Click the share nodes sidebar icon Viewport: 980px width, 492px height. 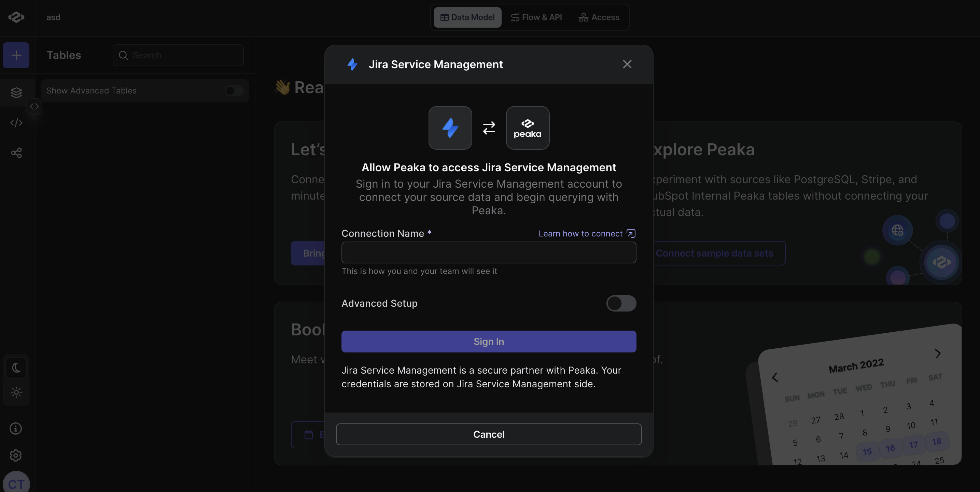click(x=16, y=153)
